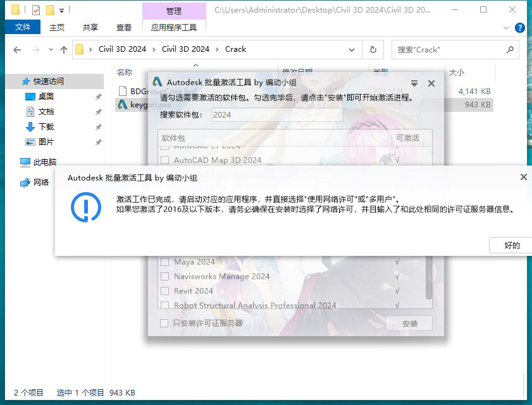Click the software list vertical scrollbar
Image resolution: width=532 pixels, height=405 pixels.
(428, 278)
